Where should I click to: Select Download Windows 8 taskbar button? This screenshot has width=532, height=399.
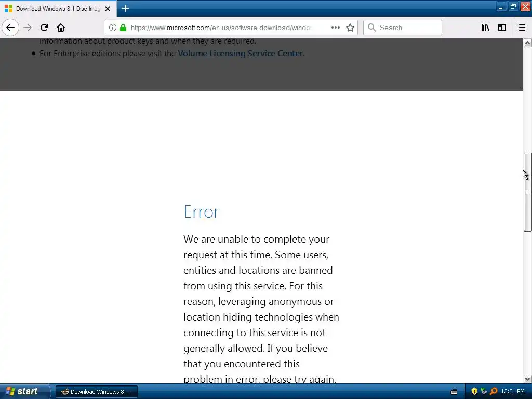[96, 392]
